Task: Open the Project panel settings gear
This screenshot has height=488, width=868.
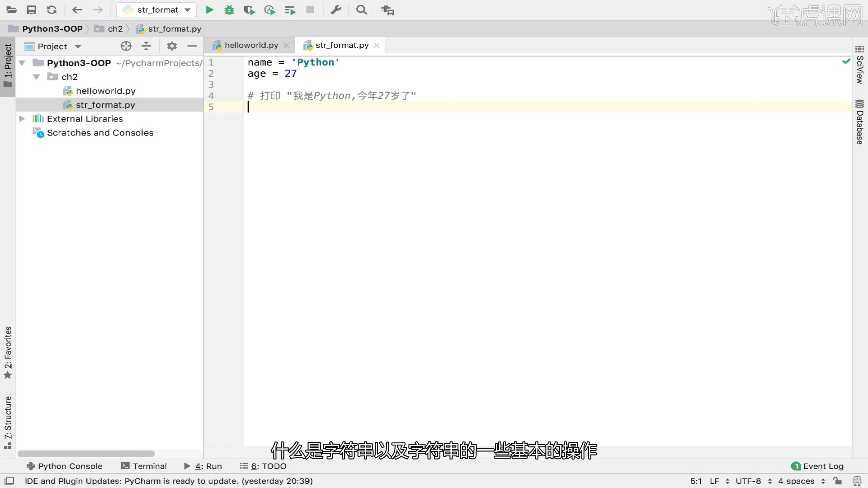Action: pyautogui.click(x=172, y=46)
